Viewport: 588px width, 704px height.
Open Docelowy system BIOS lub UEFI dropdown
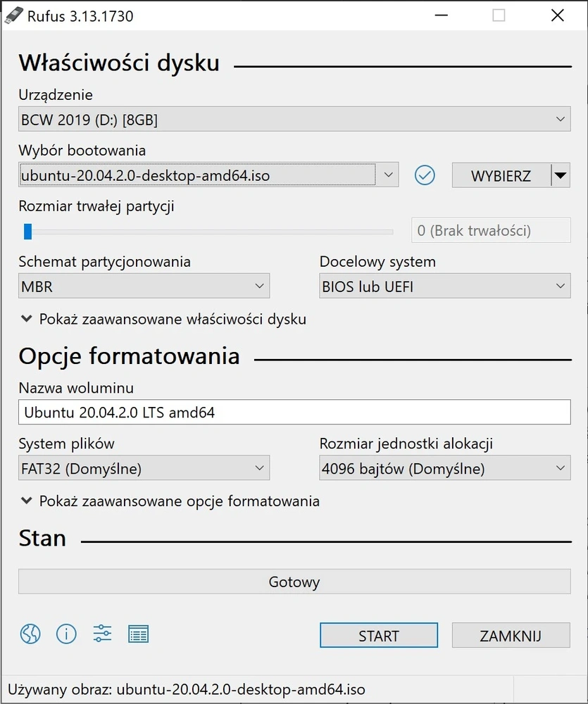(x=445, y=286)
